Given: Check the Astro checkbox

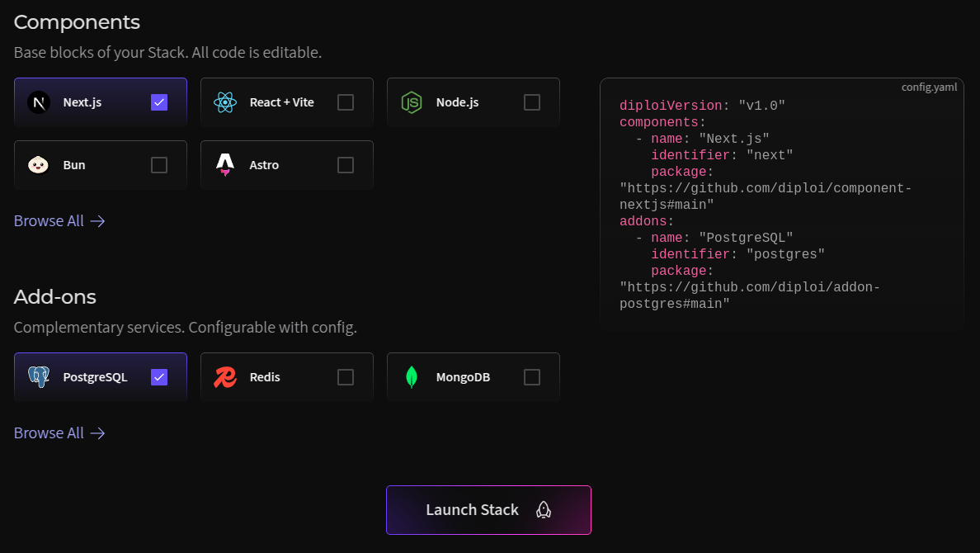Looking at the screenshot, I should [x=346, y=164].
